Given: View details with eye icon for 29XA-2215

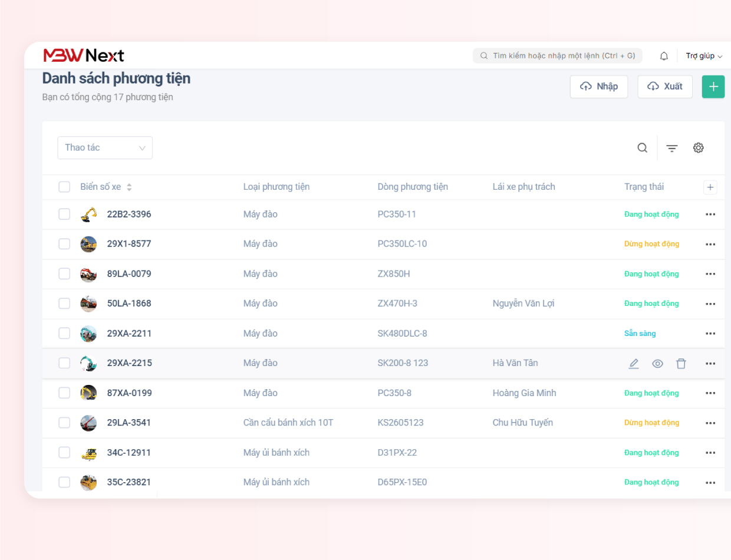Looking at the screenshot, I should (657, 364).
